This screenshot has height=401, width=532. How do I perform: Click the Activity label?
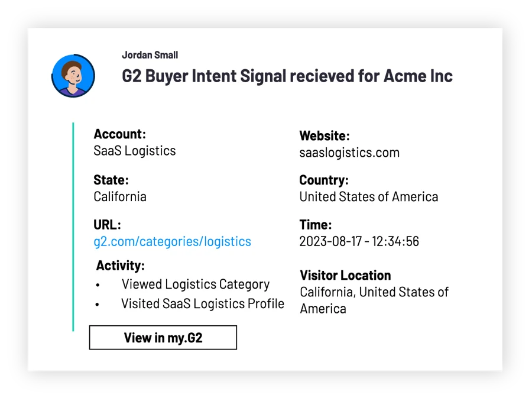pyautogui.click(x=121, y=266)
